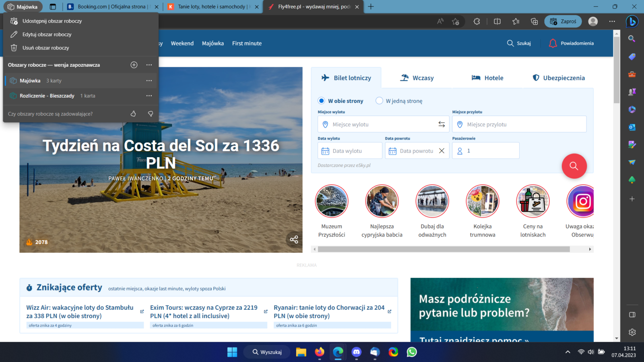
Task: Switch to the Hotele tab
Action: (x=487, y=78)
